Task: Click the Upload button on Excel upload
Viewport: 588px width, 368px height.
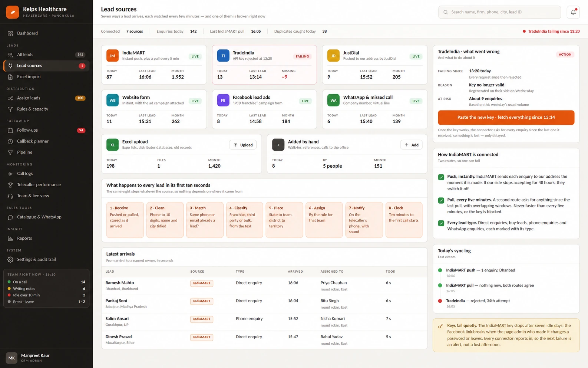Action: coord(243,145)
